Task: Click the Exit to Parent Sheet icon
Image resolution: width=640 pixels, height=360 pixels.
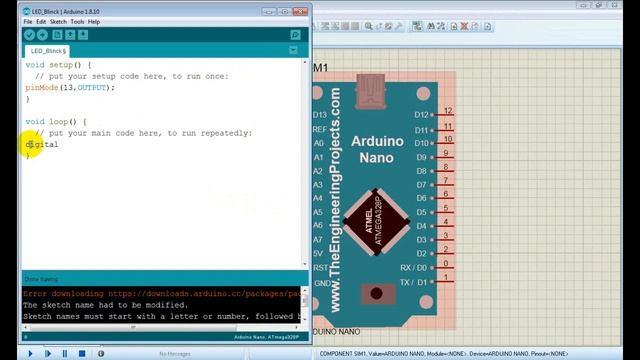Action: 475,27
